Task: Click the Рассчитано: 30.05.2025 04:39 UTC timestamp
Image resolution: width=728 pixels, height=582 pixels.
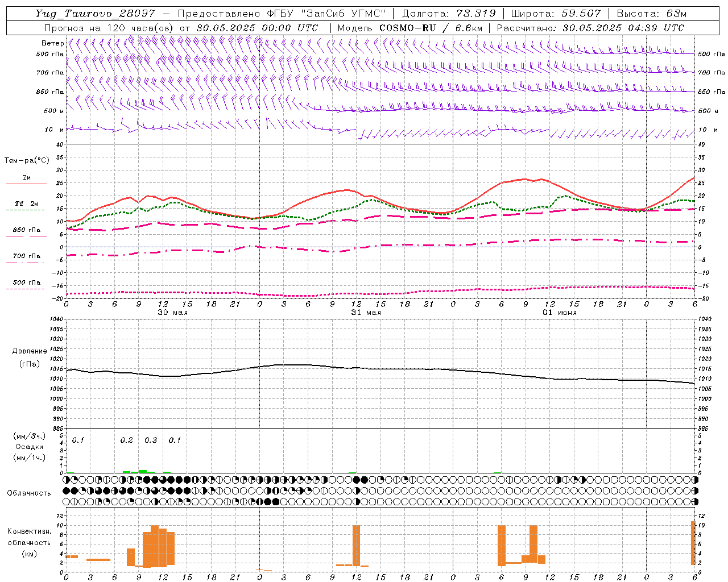Action: coord(590,28)
